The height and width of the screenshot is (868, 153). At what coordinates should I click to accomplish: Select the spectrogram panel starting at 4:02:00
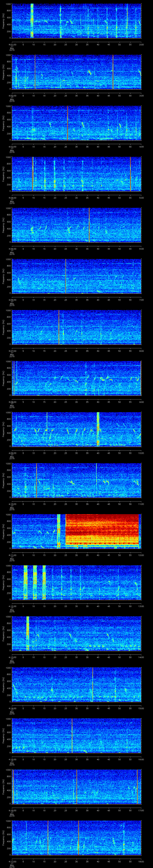[77, 72]
